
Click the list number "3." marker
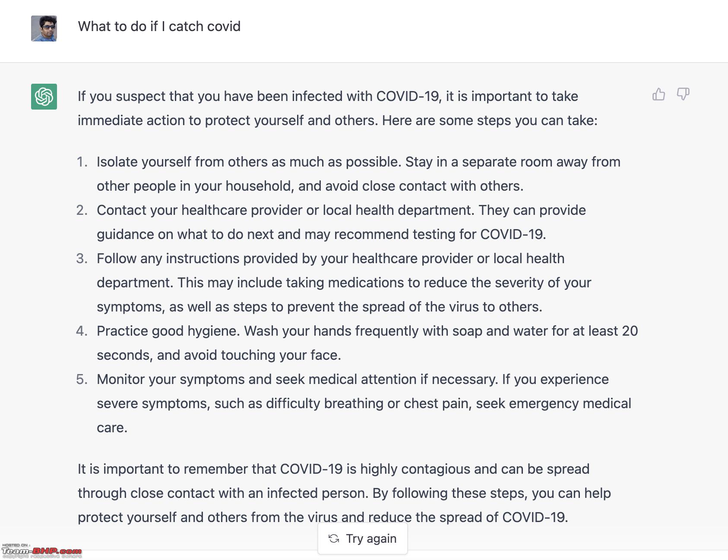[82, 258]
